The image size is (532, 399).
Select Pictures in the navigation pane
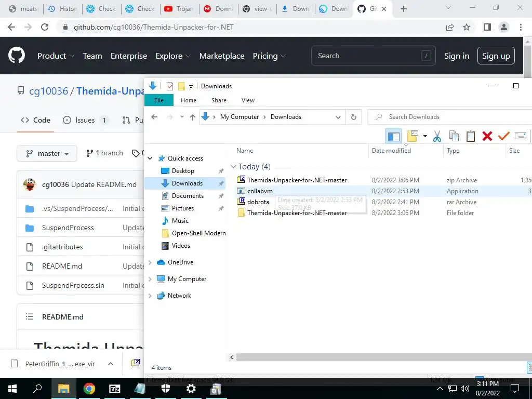pos(182,208)
